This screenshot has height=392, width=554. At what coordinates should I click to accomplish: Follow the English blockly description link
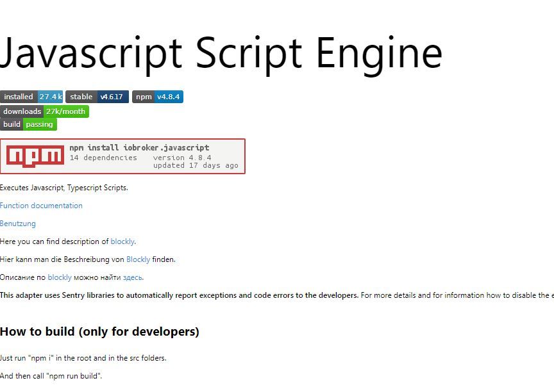[x=122, y=241]
